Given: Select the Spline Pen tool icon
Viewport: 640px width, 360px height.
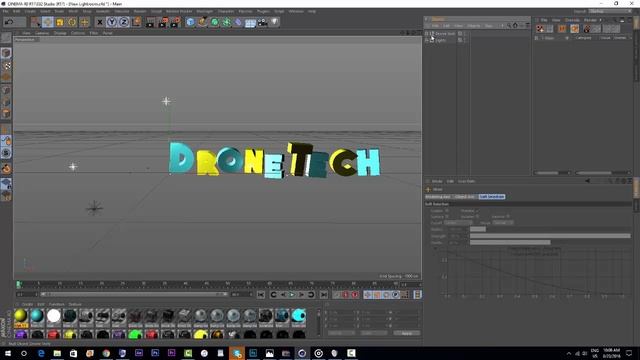Looking at the screenshot, I should coord(202,22).
